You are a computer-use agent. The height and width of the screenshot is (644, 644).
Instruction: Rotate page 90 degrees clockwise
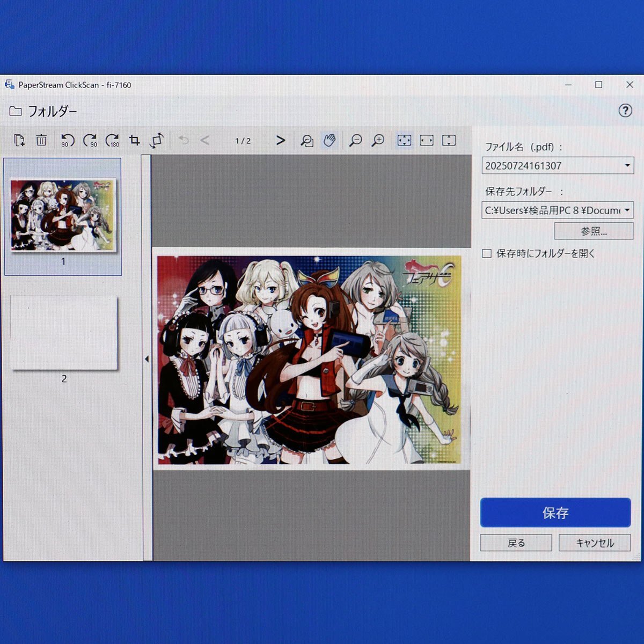tap(90, 141)
